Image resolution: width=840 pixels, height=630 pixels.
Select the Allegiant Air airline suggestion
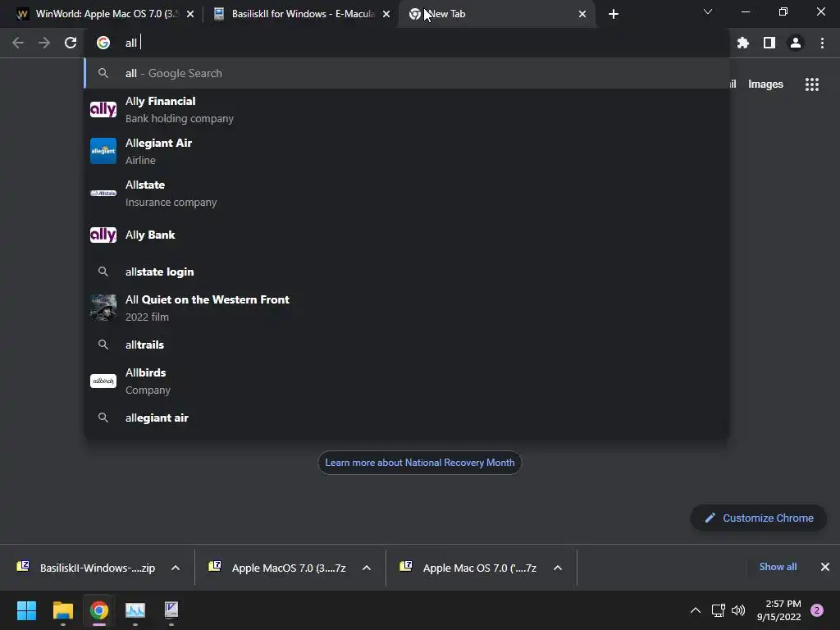coord(407,152)
